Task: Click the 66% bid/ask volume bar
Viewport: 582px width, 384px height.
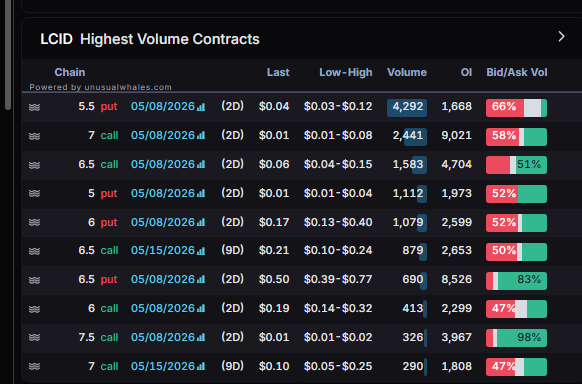Action: pos(516,108)
